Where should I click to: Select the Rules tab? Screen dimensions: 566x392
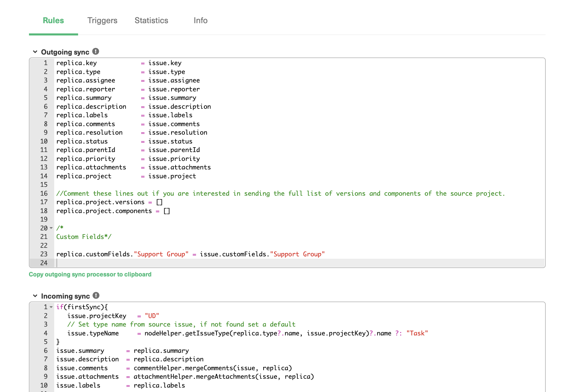click(x=53, y=20)
